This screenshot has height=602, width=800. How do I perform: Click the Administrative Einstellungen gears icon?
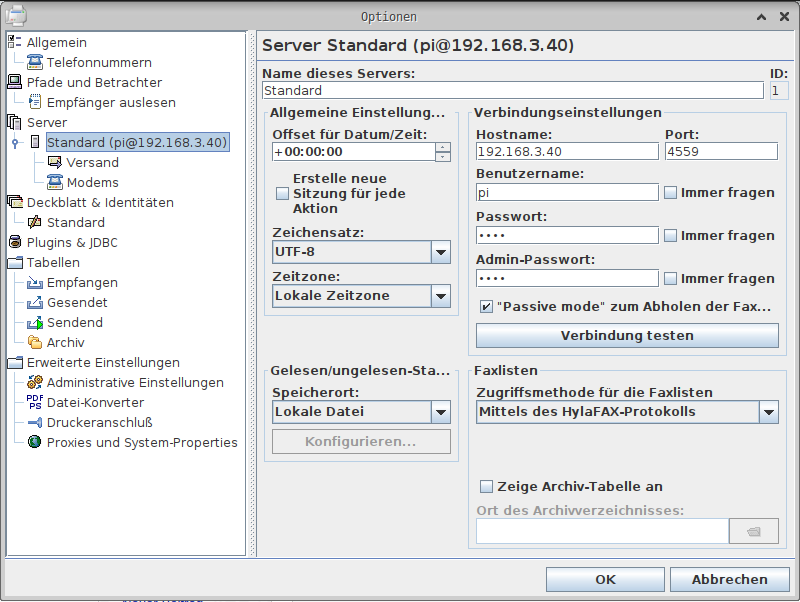(x=35, y=382)
